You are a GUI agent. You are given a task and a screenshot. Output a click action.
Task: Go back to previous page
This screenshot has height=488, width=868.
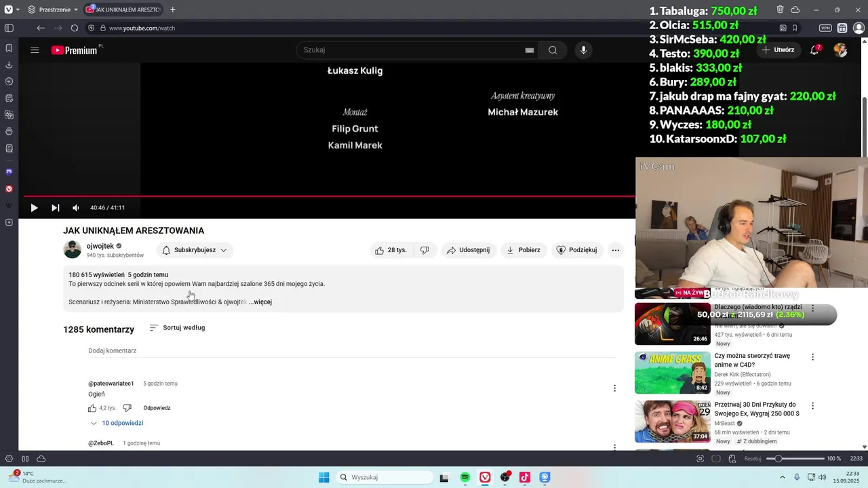click(x=41, y=28)
